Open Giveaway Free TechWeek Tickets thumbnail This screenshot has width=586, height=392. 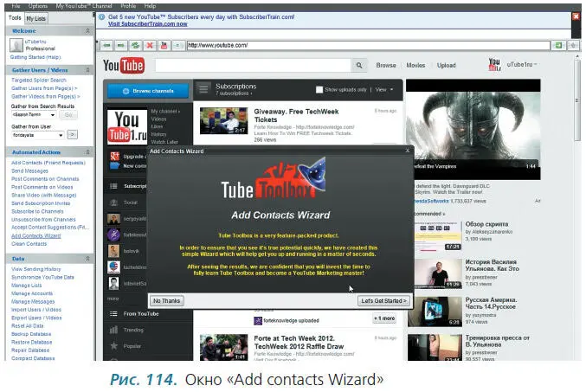(x=223, y=120)
